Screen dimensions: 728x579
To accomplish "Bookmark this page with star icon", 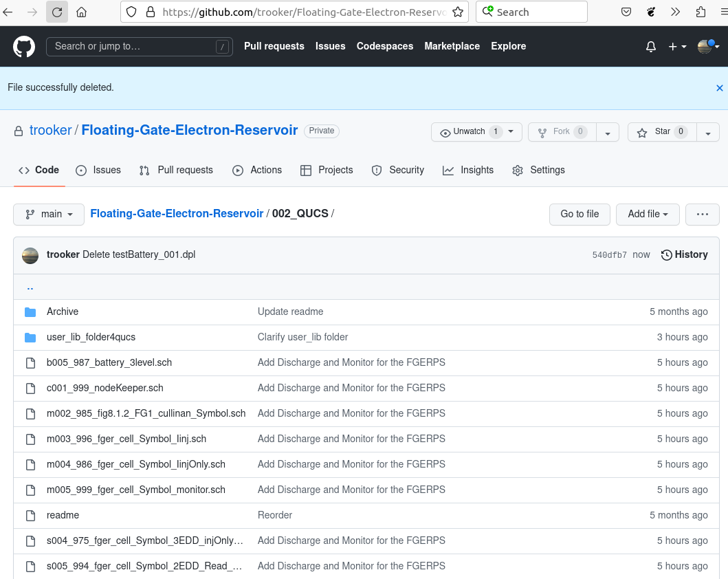I will coord(457,12).
